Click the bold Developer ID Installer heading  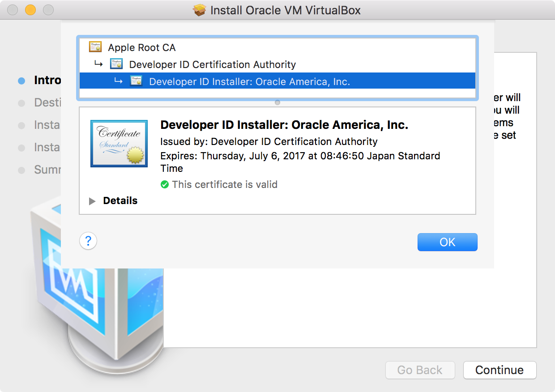284,125
